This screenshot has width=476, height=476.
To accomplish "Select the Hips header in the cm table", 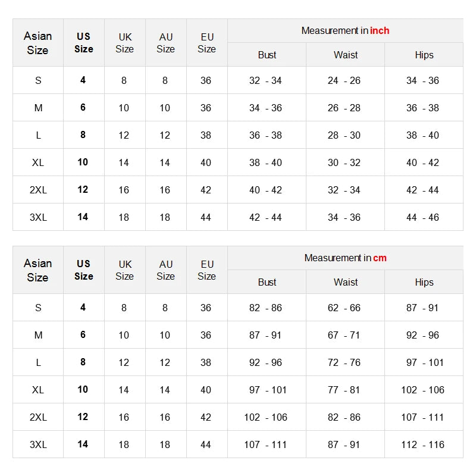I will pyautogui.click(x=424, y=282).
